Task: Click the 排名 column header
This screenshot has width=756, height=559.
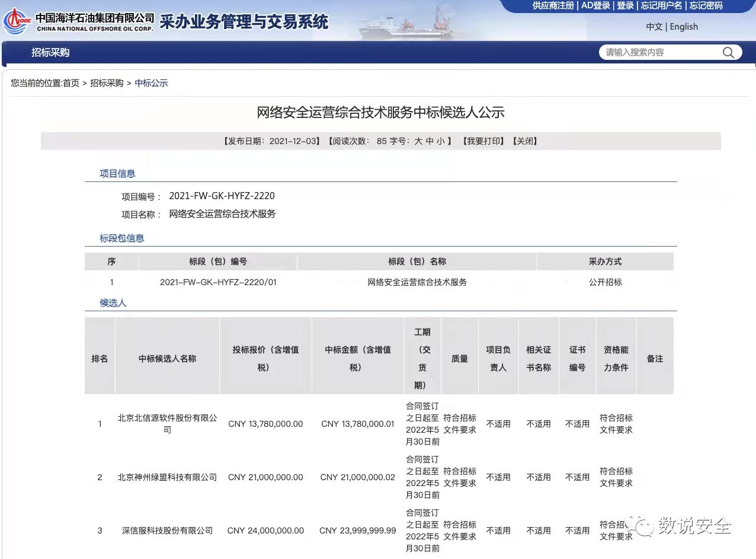Action: 100,359
